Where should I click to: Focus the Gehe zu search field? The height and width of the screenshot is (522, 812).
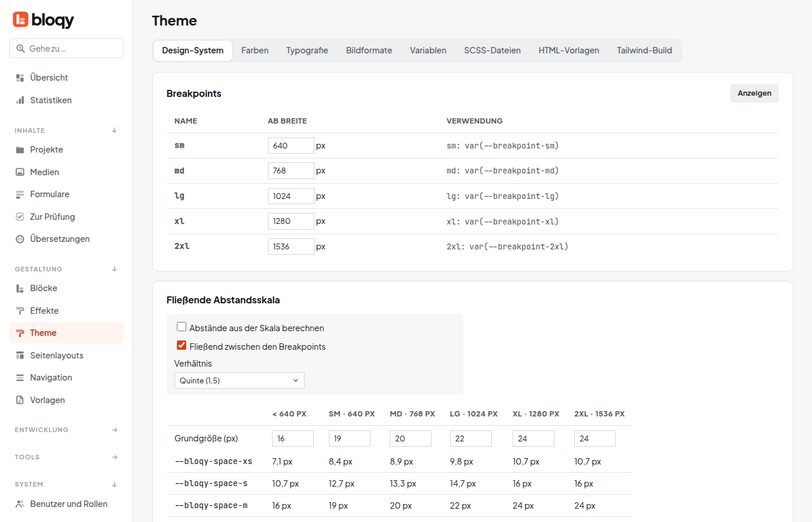(66, 48)
